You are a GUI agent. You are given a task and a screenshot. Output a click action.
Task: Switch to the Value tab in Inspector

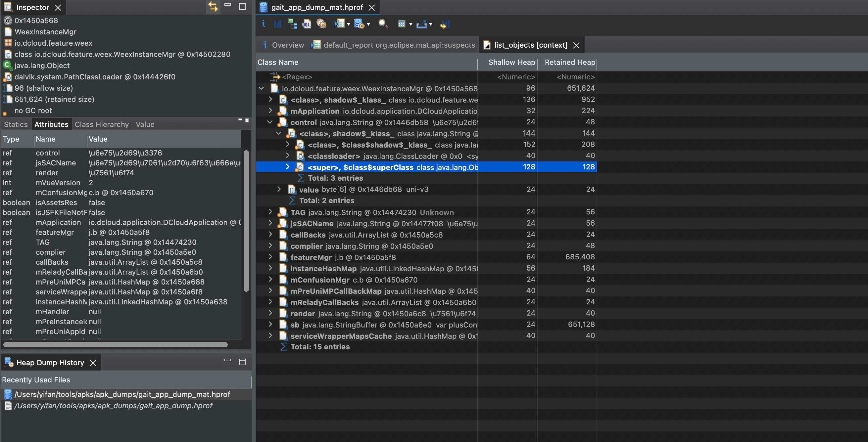click(x=145, y=124)
